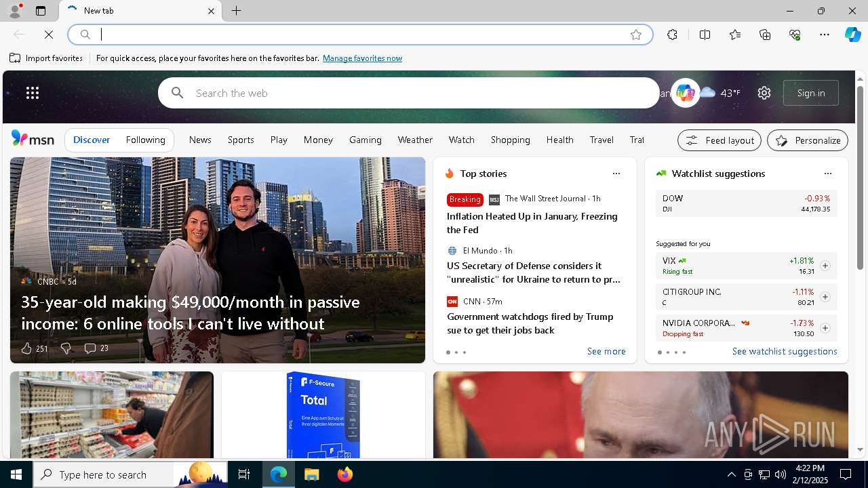Viewport: 868px width, 488px height.
Task: Open the Feed layout options
Action: click(x=719, y=140)
